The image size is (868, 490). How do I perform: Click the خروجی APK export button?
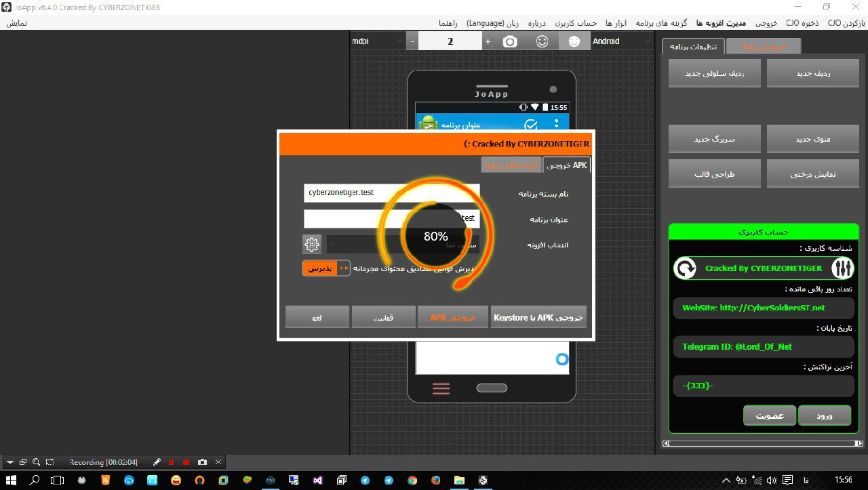point(454,317)
